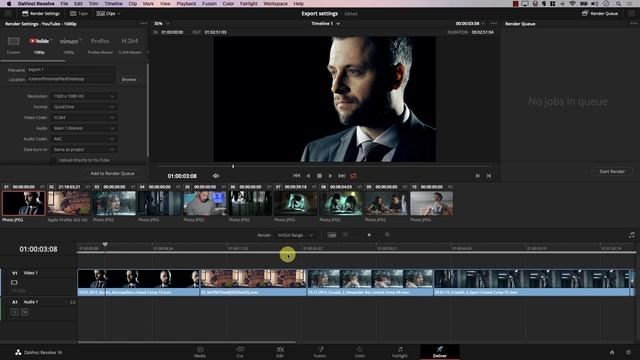Open the Fairlight menu in the menu bar
Screen dimensions: 640x360
[249, 4]
